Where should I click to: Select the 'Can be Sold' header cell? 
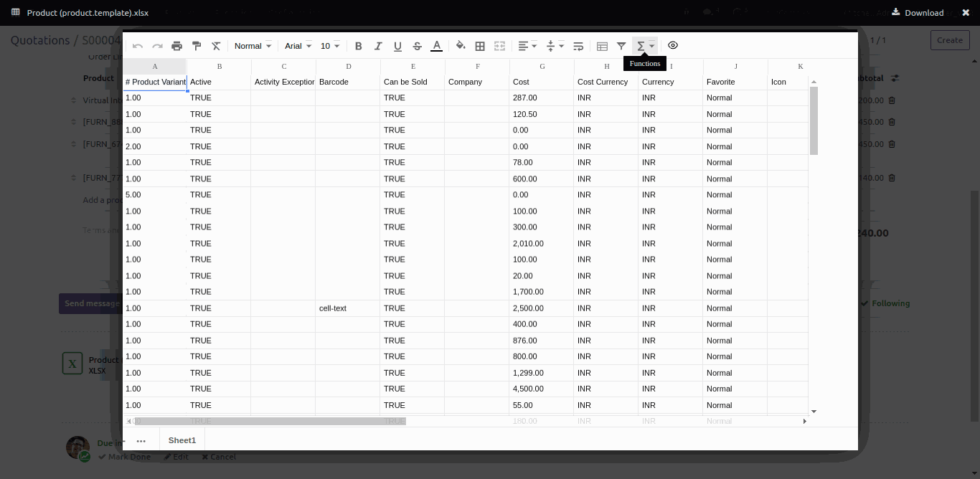413,82
